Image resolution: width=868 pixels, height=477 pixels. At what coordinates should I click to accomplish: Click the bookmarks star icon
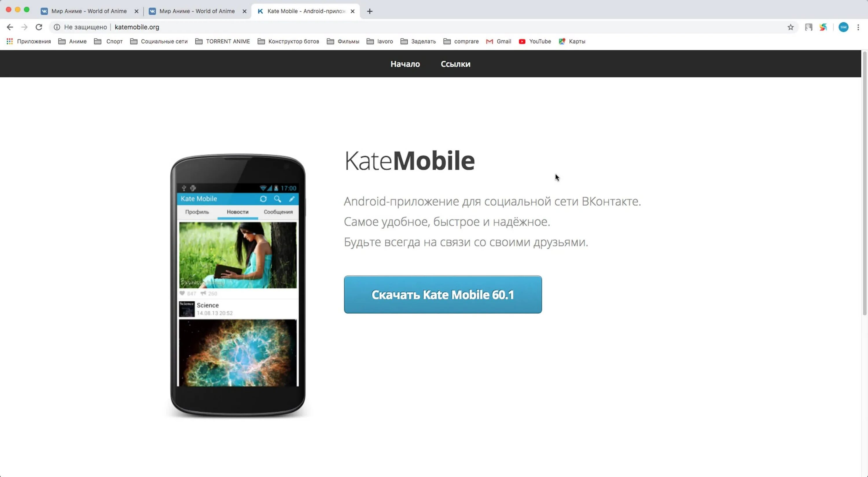pyautogui.click(x=791, y=27)
